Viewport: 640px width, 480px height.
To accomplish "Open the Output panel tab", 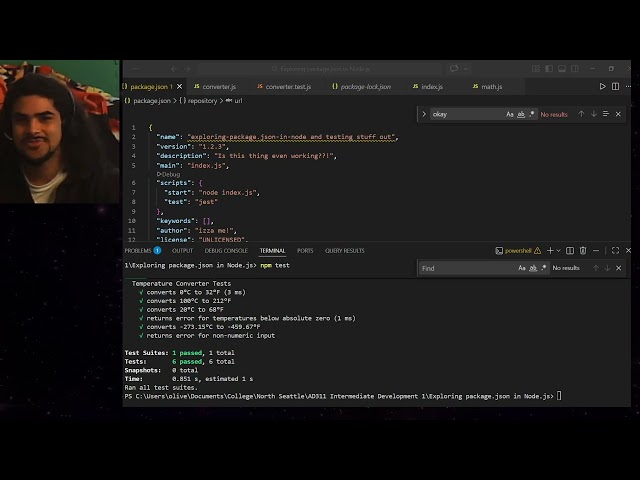I will [x=182, y=251].
